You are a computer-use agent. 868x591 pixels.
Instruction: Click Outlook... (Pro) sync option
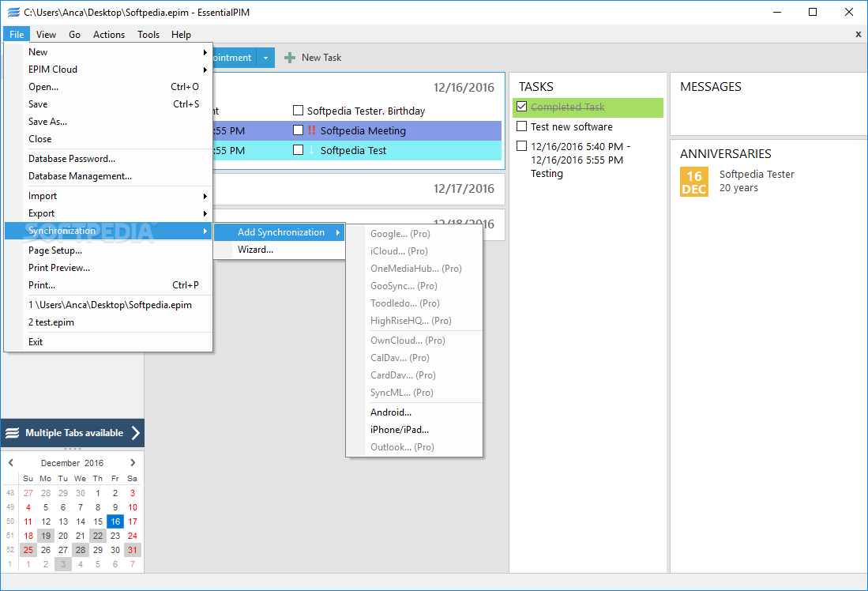coord(414,447)
